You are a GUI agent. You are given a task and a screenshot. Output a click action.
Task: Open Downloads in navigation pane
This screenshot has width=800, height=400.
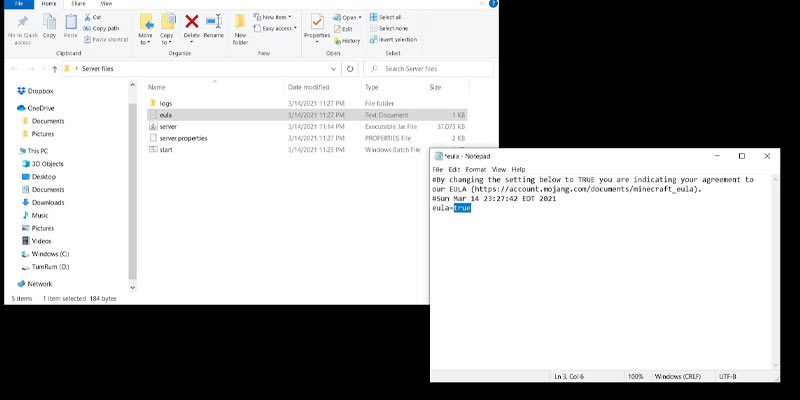pos(43,203)
